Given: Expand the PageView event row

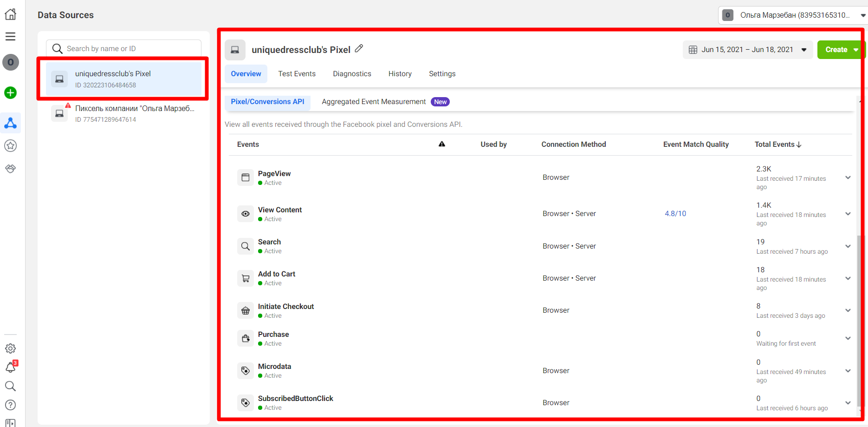Looking at the screenshot, I should tap(848, 177).
